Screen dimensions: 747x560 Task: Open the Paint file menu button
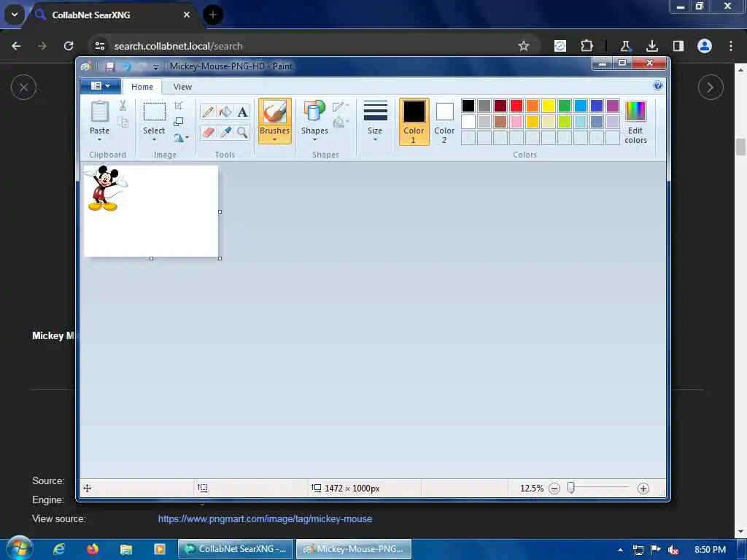pyautogui.click(x=101, y=86)
